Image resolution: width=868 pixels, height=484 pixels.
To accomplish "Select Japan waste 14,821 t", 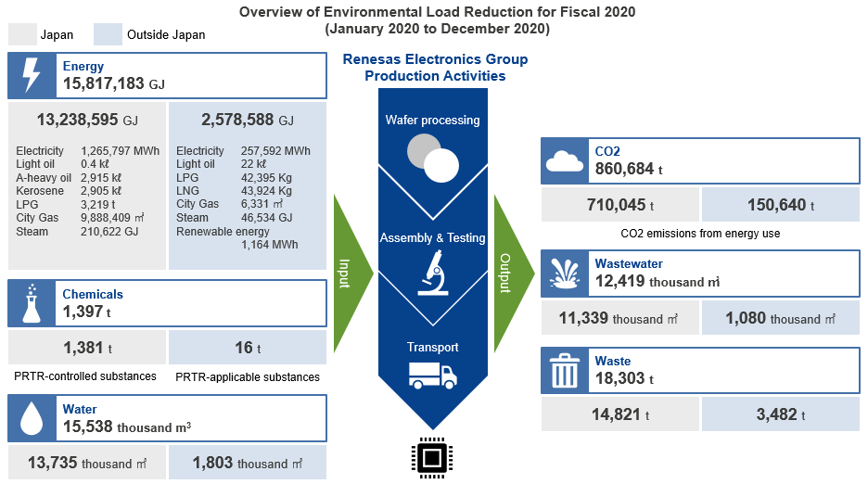I will pos(620,414).
